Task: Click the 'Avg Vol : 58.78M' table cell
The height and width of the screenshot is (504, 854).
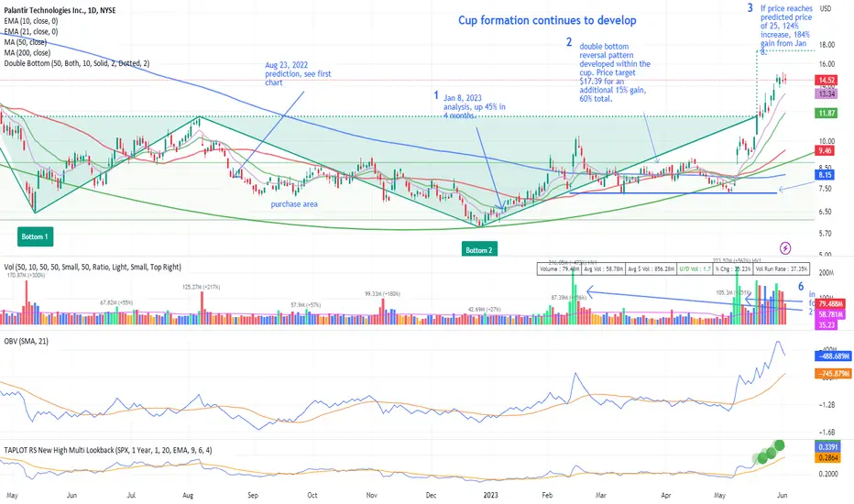Action: pyautogui.click(x=602, y=269)
